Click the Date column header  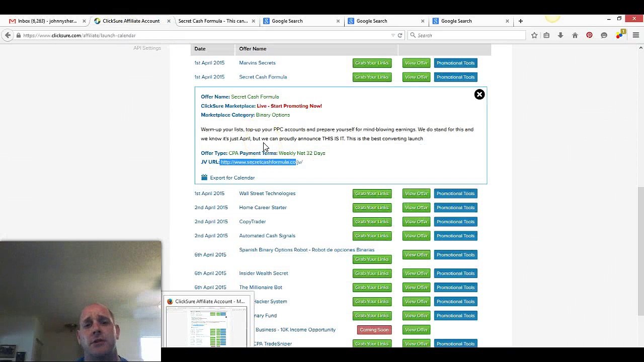(200, 49)
